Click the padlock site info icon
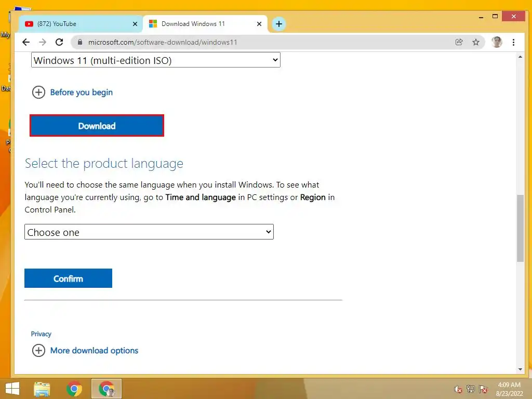 [80, 42]
